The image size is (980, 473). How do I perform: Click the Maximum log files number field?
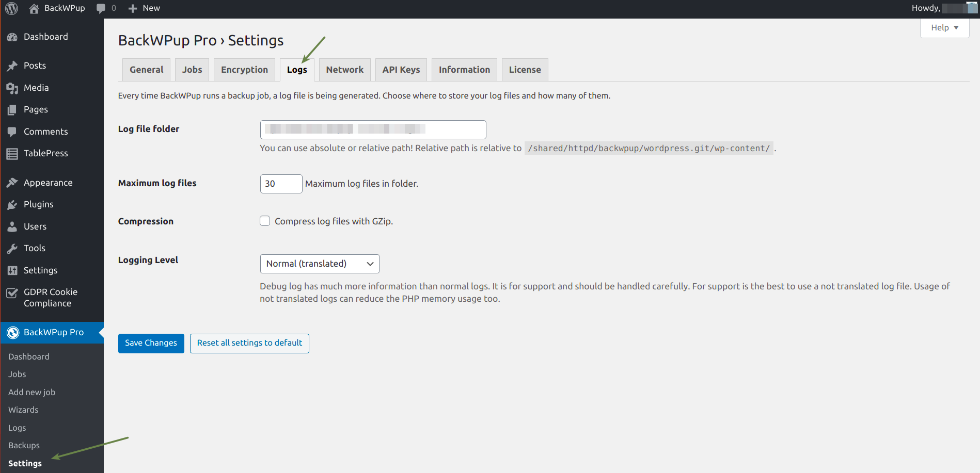click(x=281, y=184)
